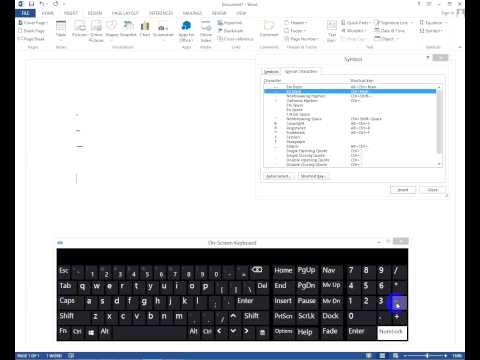The width and height of the screenshot is (480, 360).
Task: Click the Text Box ribbon button
Action: tap(332, 31)
